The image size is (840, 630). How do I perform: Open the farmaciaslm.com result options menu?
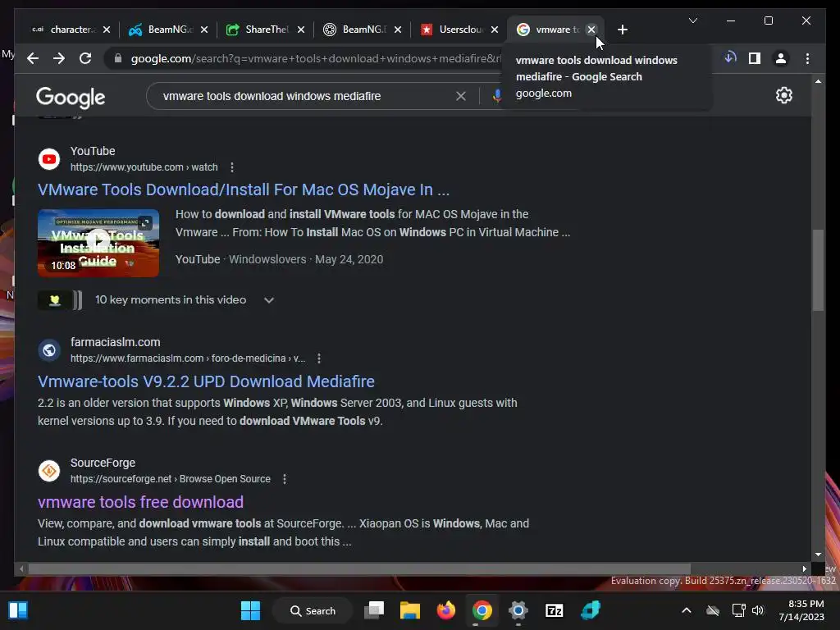(x=319, y=358)
